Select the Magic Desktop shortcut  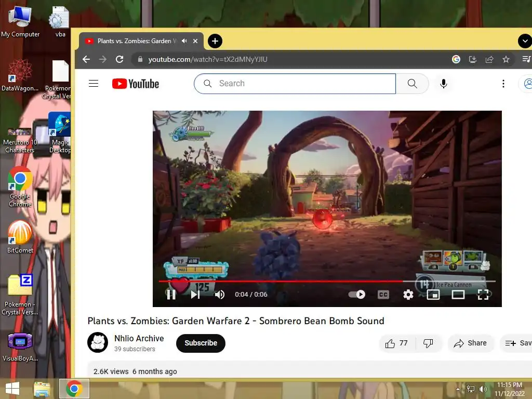click(x=60, y=133)
